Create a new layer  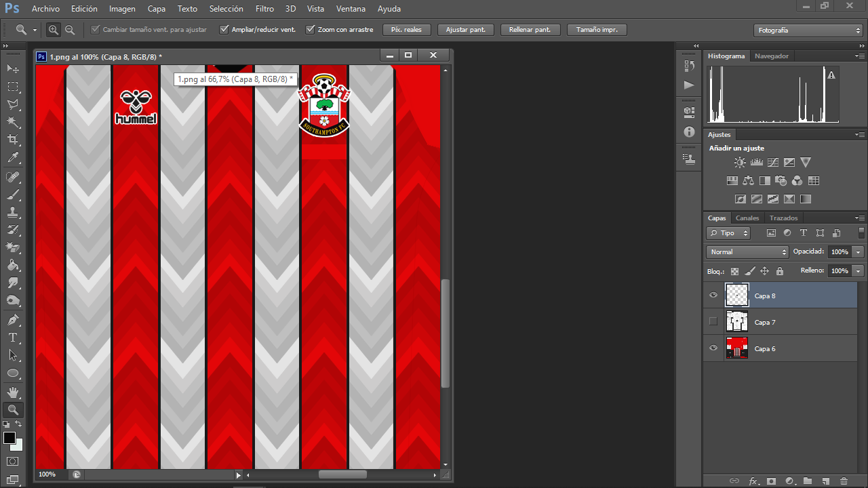(x=825, y=481)
